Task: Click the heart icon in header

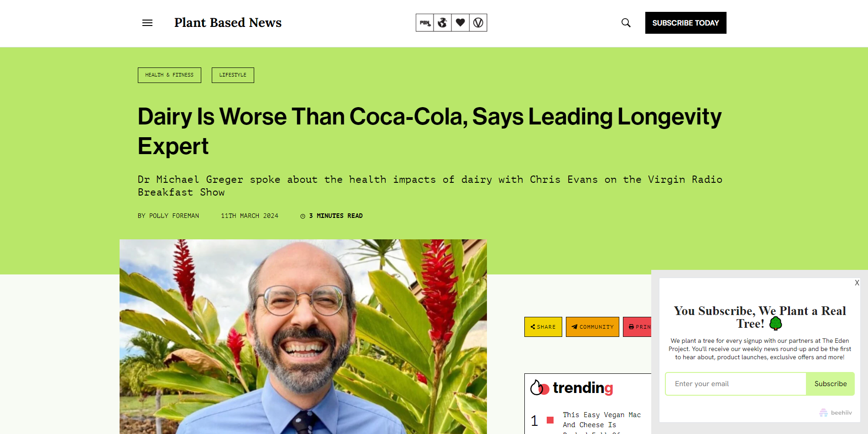Action: (460, 23)
